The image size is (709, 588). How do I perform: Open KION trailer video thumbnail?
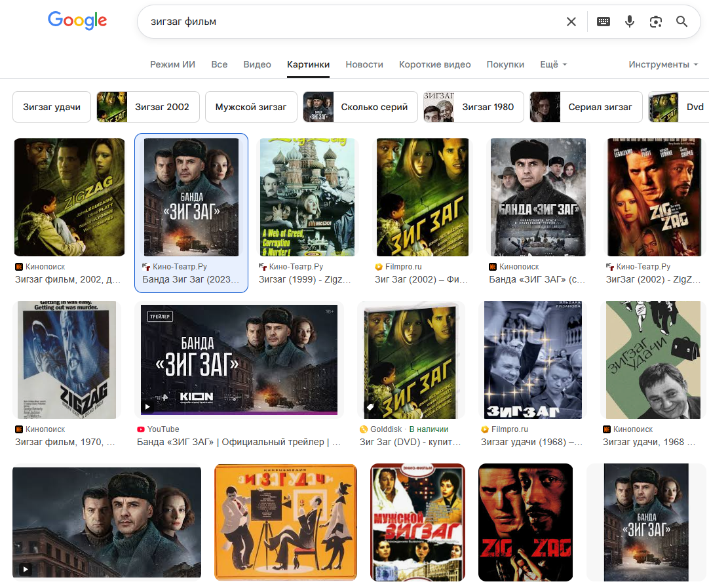(239, 360)
